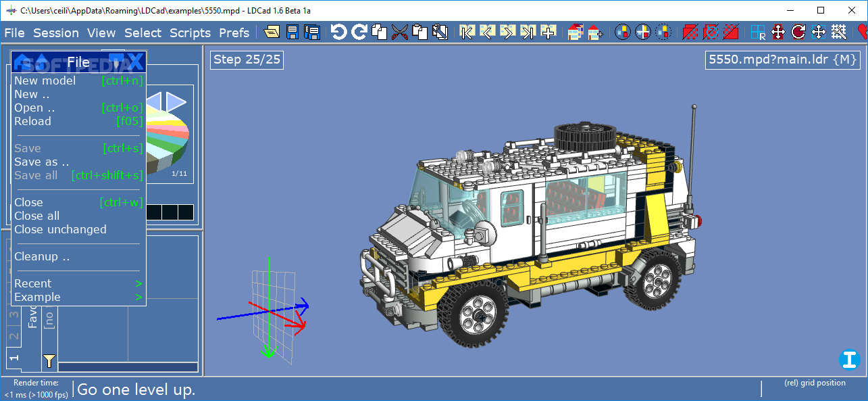Click the crosshair-circle bricks icon
This screenshot has height=401, width=868.
(x=643, y=32)
